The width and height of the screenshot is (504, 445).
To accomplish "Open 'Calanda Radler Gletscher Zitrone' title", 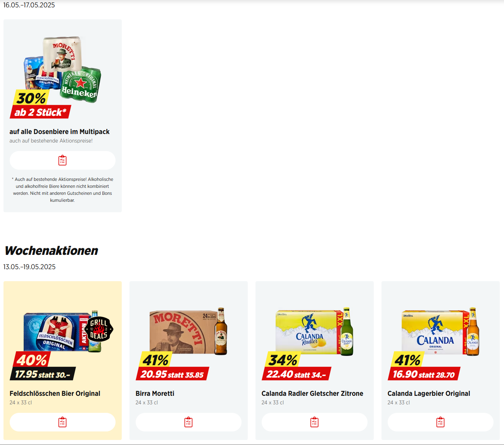I will click(x=312, y=393).
